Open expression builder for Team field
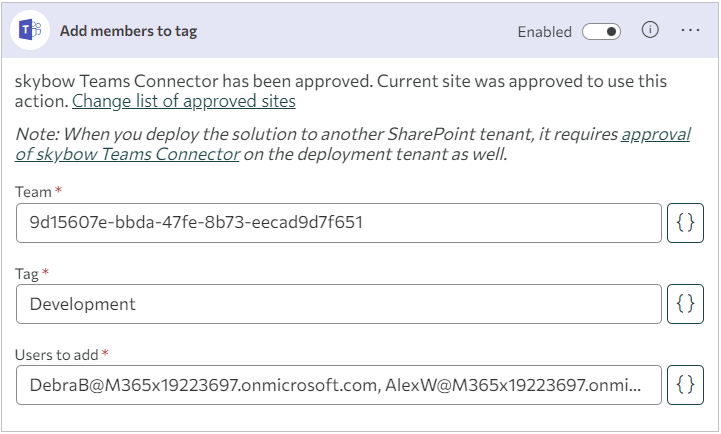Screen dimensions: 721x434 (x=685, y=223)
